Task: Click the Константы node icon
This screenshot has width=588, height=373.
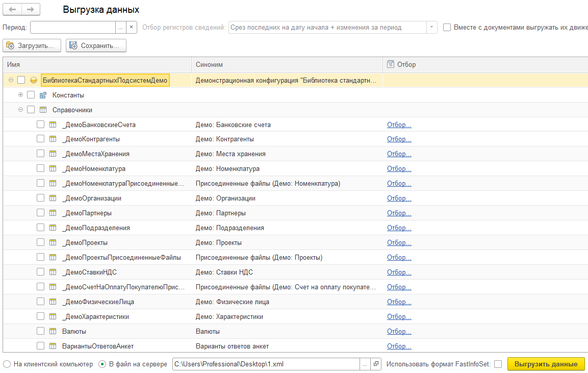Action: point(43,95)
